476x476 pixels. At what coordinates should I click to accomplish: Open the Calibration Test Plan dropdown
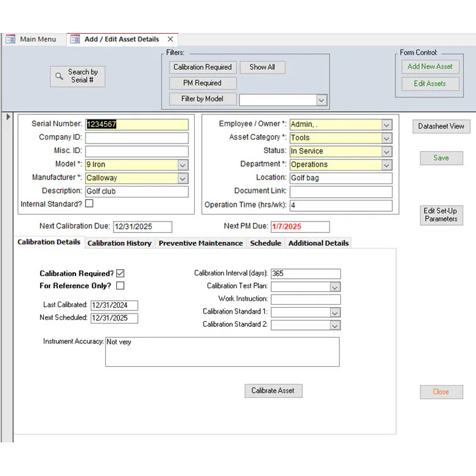click(x=335, y=287)
